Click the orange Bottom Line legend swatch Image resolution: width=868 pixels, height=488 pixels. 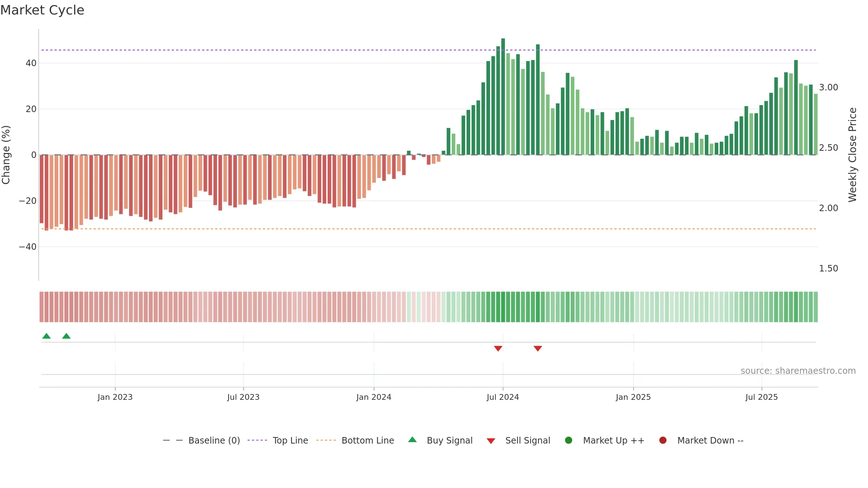(x=326, y=440)
